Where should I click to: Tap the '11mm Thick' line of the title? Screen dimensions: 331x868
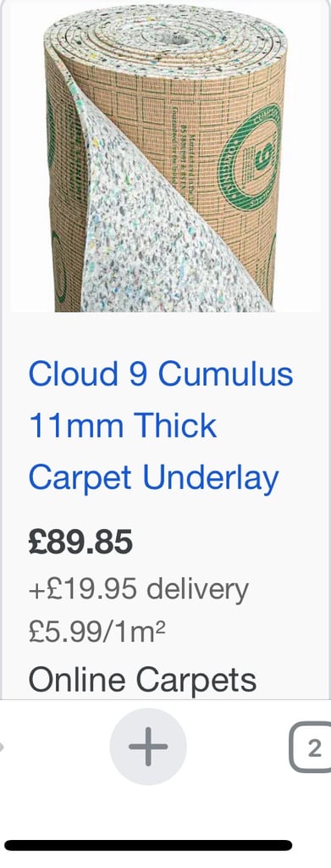(123, 426)
